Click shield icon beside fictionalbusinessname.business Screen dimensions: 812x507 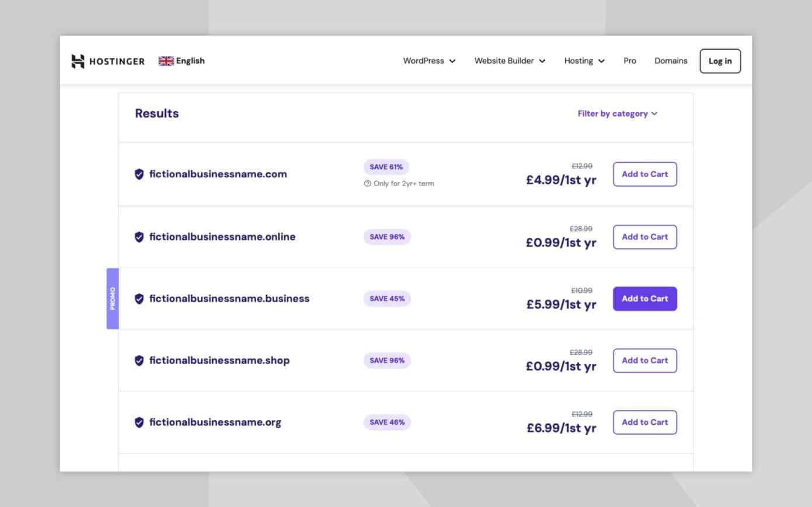click(139, 299)
